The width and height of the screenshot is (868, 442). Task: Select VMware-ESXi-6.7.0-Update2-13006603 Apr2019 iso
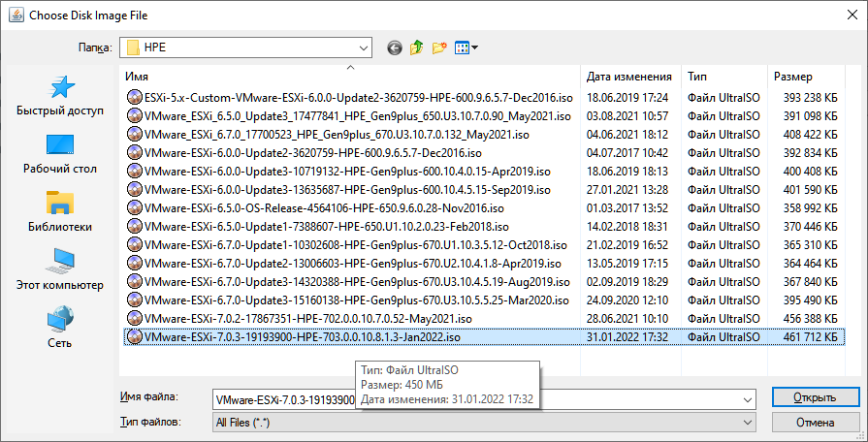tap(352, 264)
